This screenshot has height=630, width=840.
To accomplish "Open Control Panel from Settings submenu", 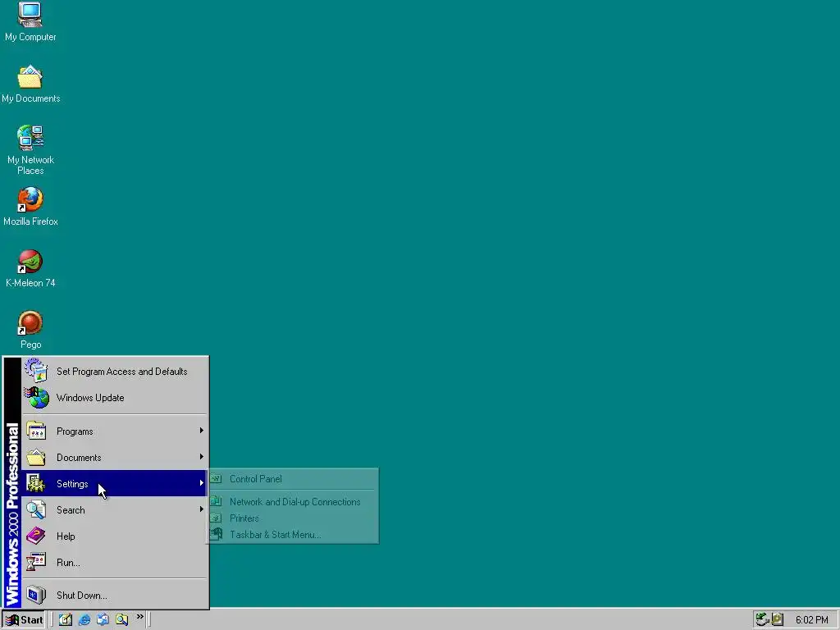I will [293, 479].
